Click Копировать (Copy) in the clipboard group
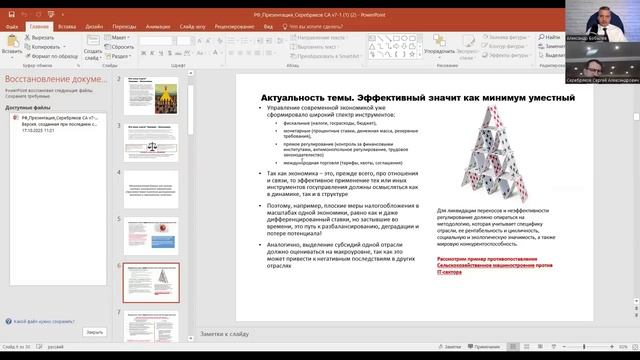The height and width of the screenshot is (360, 640). click(42, 47)
